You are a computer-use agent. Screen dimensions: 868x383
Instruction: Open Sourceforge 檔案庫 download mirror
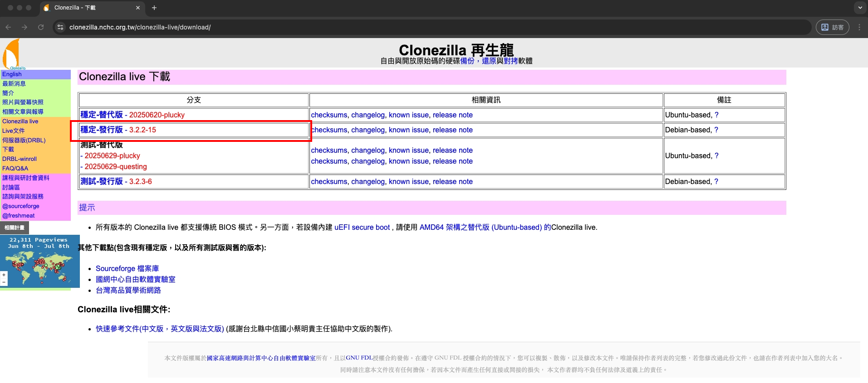127,269
